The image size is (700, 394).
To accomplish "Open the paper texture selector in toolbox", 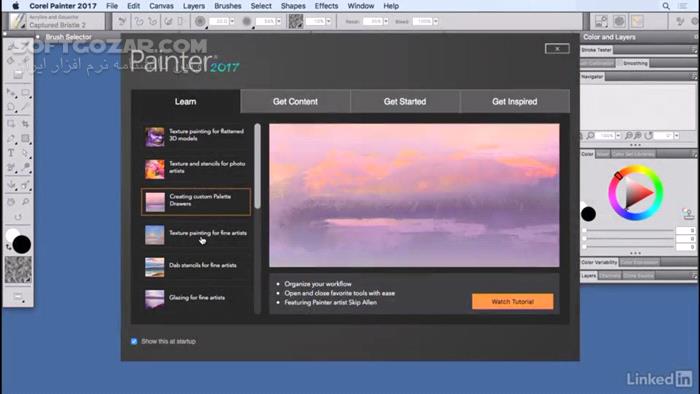I will tap(18, 270).
